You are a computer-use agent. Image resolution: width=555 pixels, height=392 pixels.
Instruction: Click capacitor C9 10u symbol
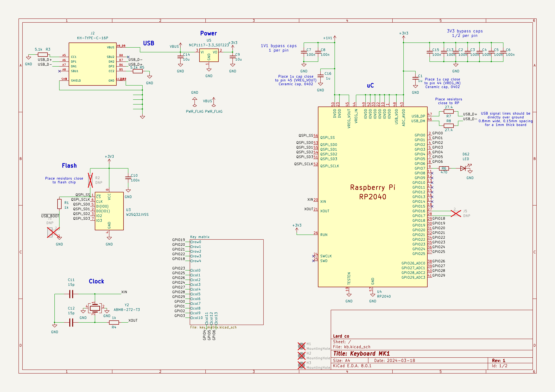(232, 57)
